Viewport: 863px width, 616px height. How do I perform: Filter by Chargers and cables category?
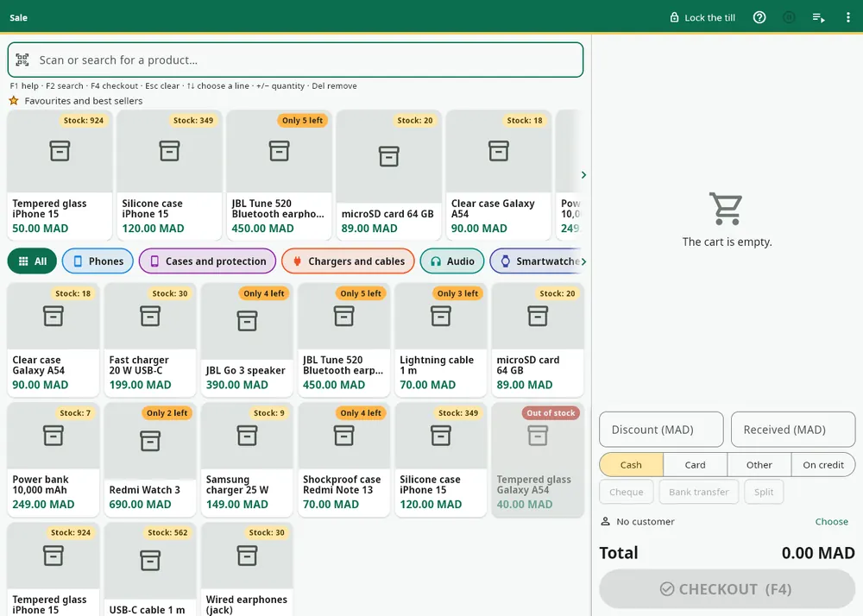click(x=348, y=261)
